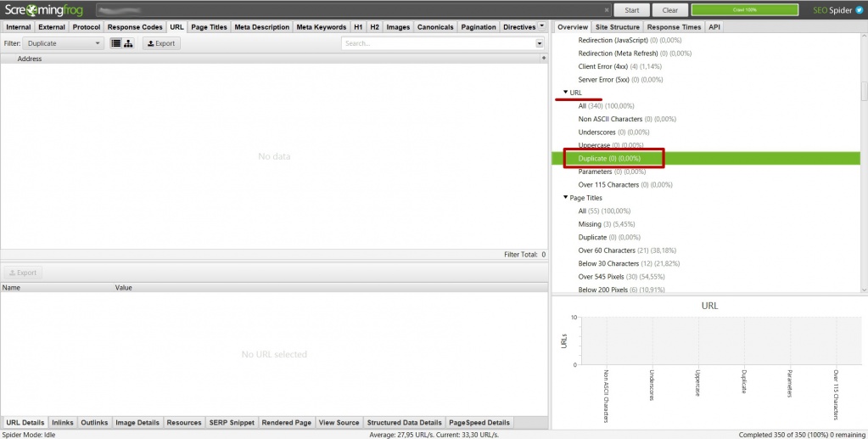The height and width of the screenshot is (439, 868).
Task: Switch to list view icon
Action: point(116,43)
